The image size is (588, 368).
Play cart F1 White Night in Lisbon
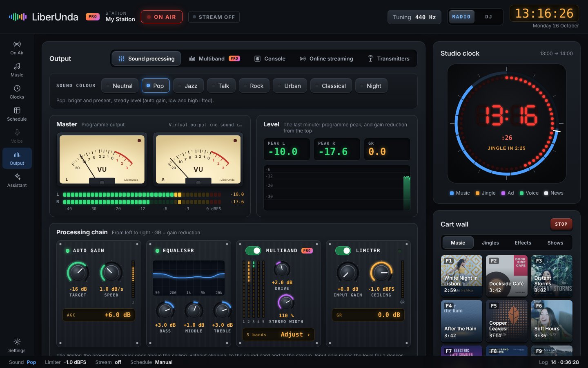[x=461, y=276]
